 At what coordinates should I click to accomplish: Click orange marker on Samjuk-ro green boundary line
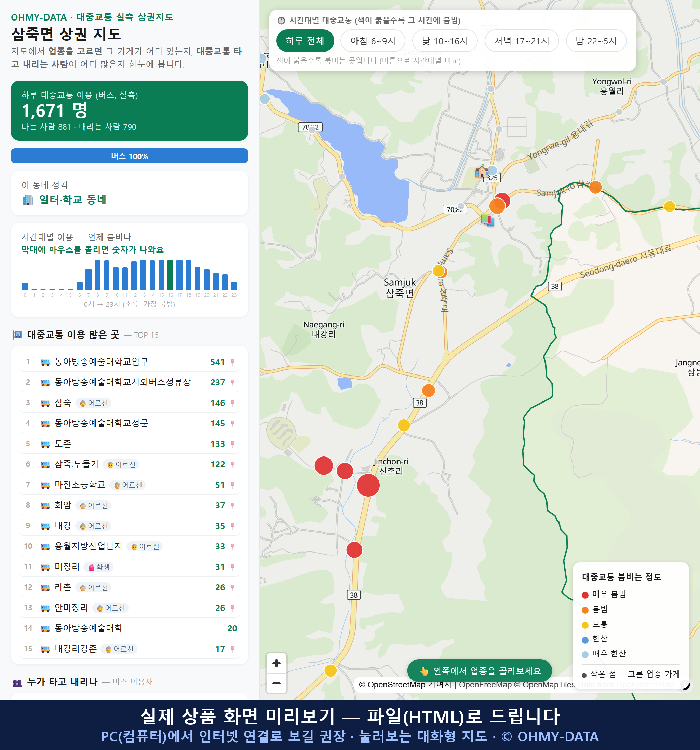[595, 187]
